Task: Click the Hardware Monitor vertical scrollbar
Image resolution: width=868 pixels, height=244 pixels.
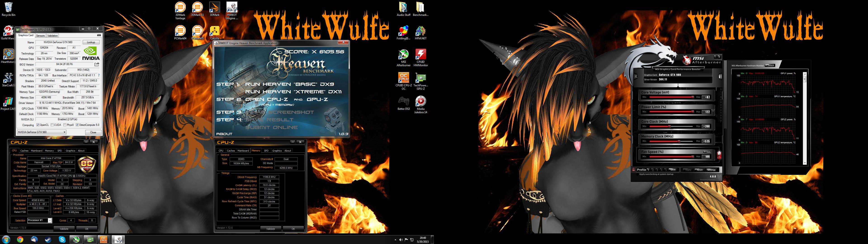Action: pyautogui.click(x=805, y=118)
